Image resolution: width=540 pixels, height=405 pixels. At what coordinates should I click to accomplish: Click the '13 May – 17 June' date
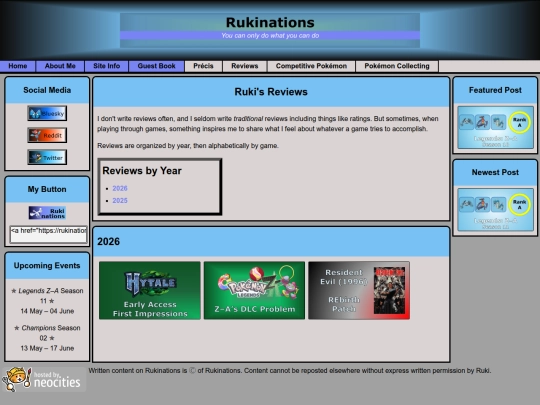point(47,349)
